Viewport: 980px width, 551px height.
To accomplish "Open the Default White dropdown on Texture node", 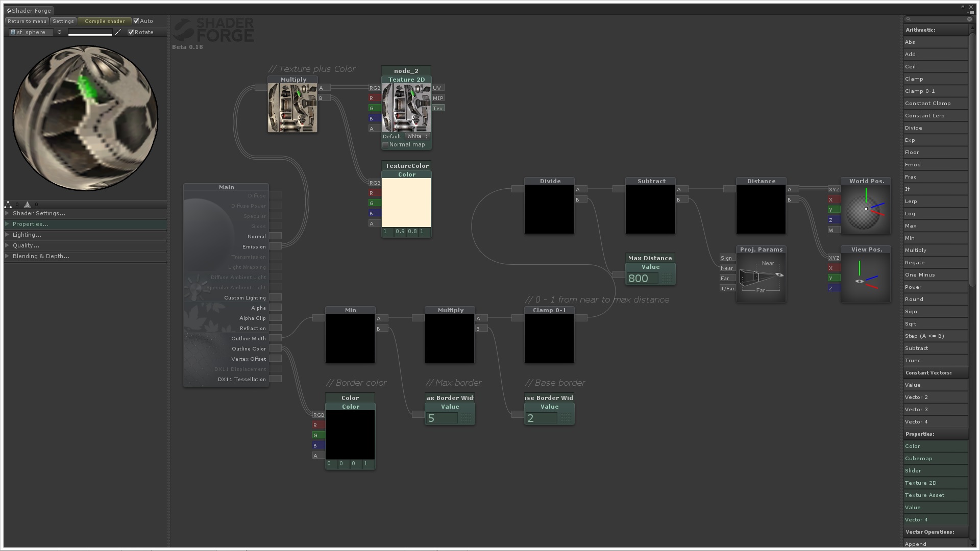I will tap(418, 136).
